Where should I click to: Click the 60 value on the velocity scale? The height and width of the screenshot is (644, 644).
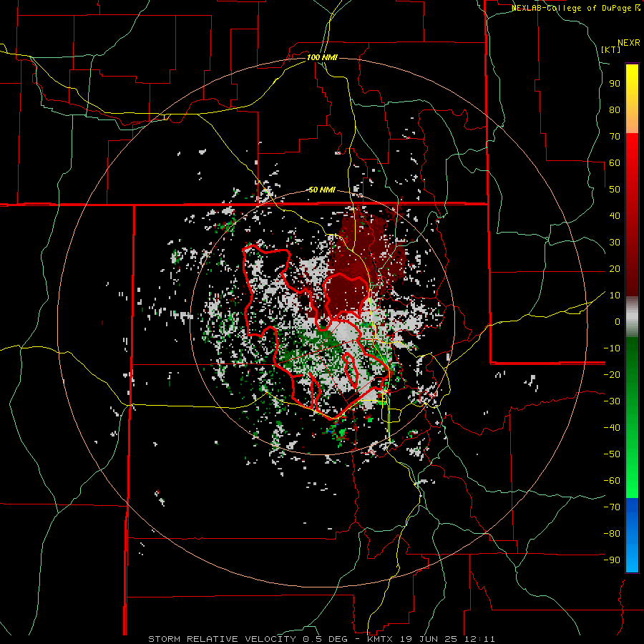coord(615,162)
